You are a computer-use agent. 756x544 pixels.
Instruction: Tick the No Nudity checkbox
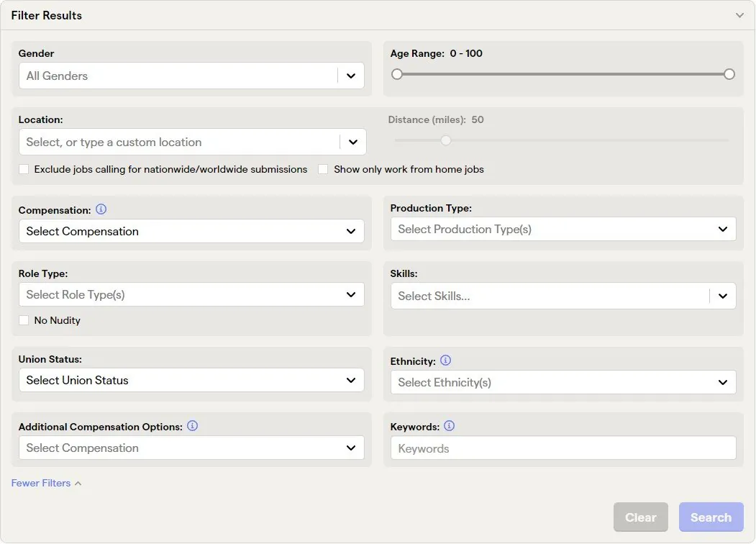(x=24, y=320)
